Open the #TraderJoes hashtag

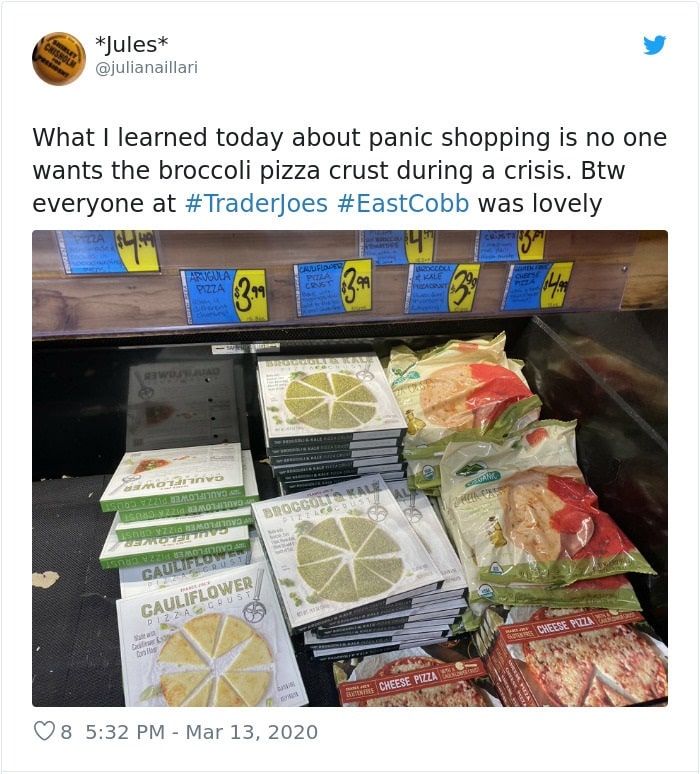[256, 203]
